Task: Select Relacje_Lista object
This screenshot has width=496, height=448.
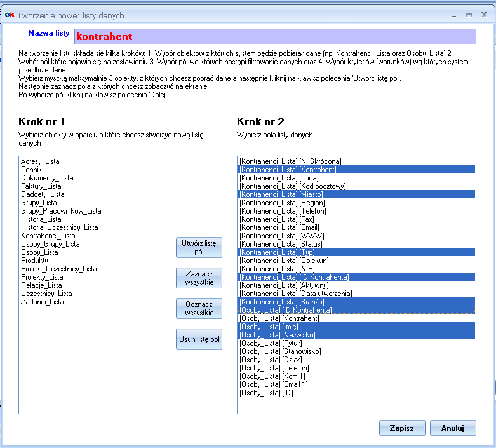Action: click(x=90, y=285)
